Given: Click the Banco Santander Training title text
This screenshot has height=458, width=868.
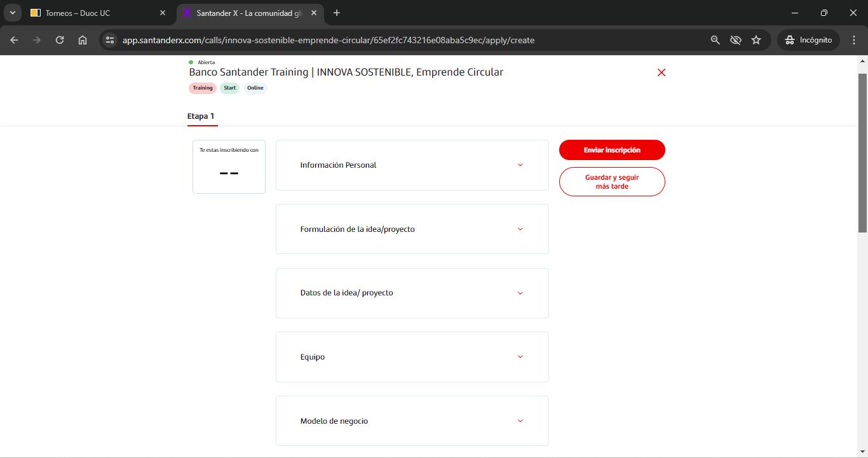Looking at the screenshot, I should (x=346, y=72).
